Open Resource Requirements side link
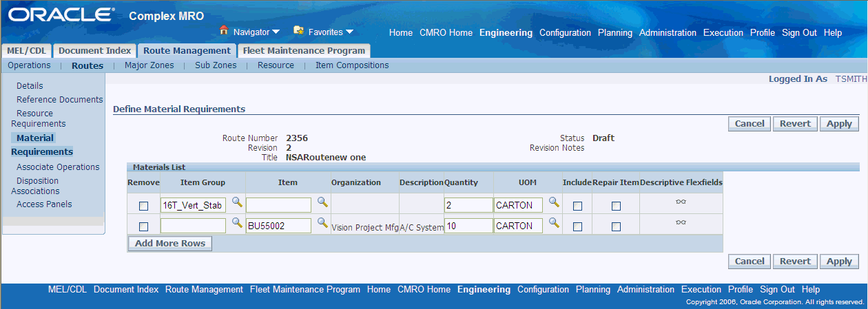 [x=39, y=118]
